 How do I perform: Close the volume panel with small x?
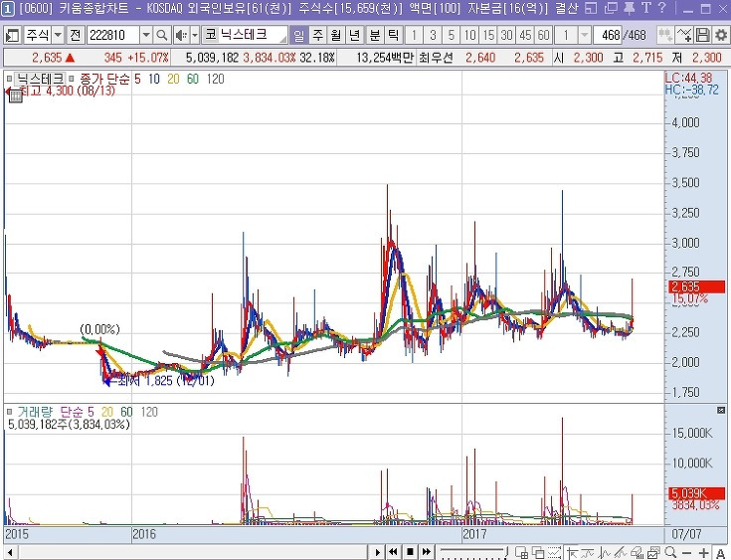point(721,411)
